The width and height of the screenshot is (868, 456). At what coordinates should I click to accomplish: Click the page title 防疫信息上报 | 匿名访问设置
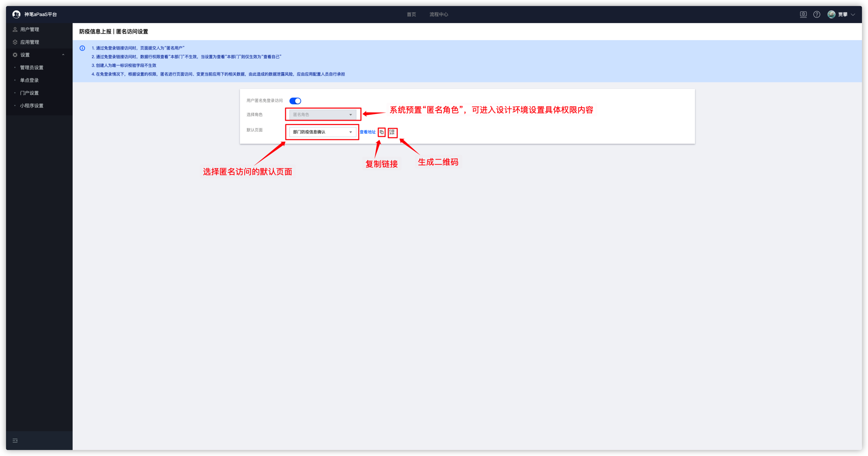[114, 32]
